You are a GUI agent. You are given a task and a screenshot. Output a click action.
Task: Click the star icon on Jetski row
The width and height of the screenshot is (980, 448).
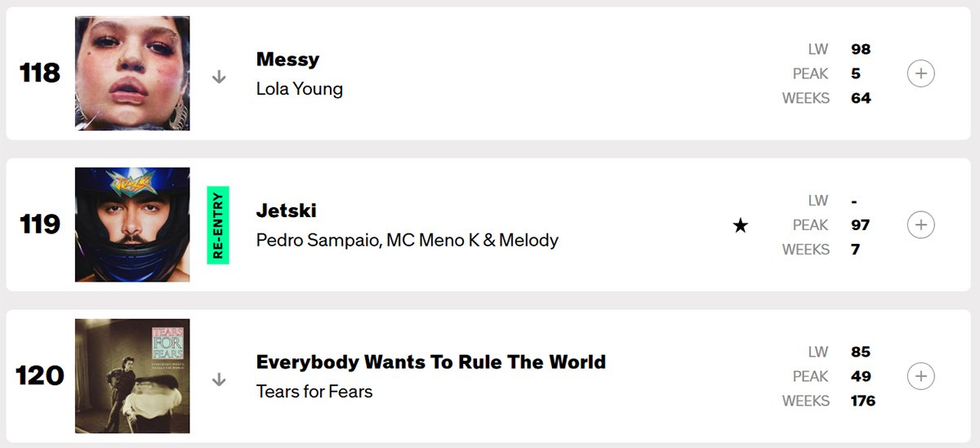tap(740, 226)
